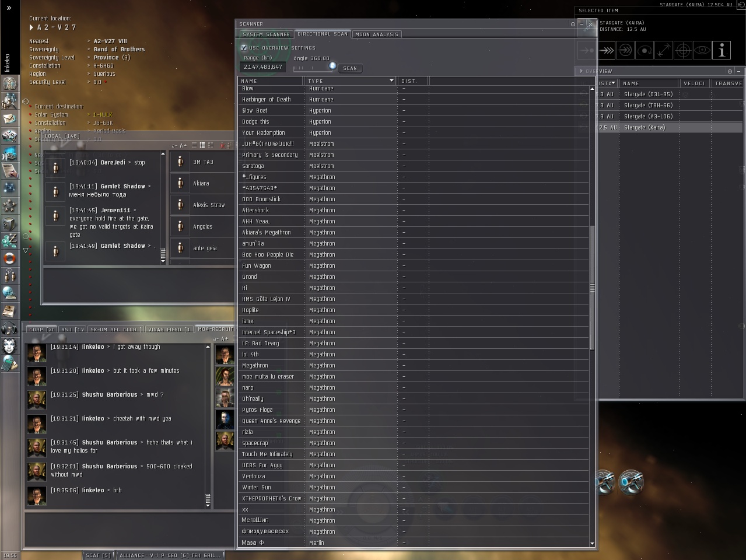Open the Alliance V-I-P-CEO chat tab at bottom
The image size is (746, 560).
pyautogui.click(x=170, y=555)
